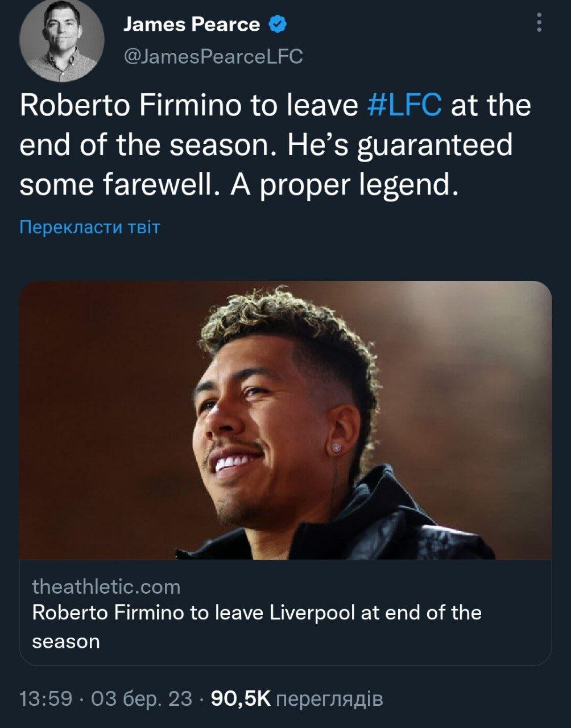Click the переглядів views label

(x=329, y=700)
